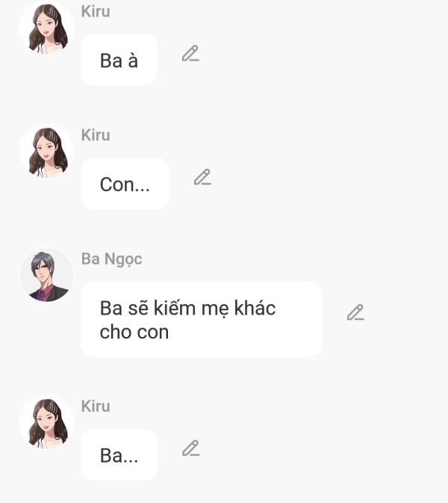448x503 pixels.
Task: Select the "Con..." message bubble
Action: [x=125, y=184]
